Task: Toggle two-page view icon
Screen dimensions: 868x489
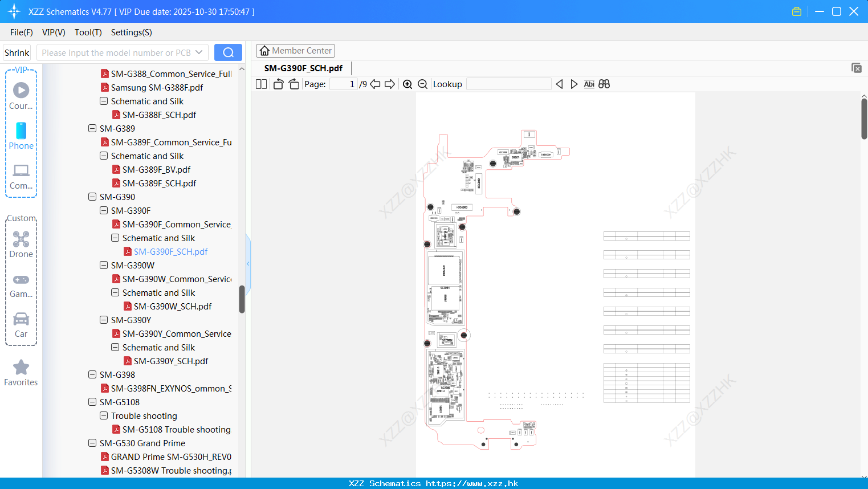Action: 261,84
